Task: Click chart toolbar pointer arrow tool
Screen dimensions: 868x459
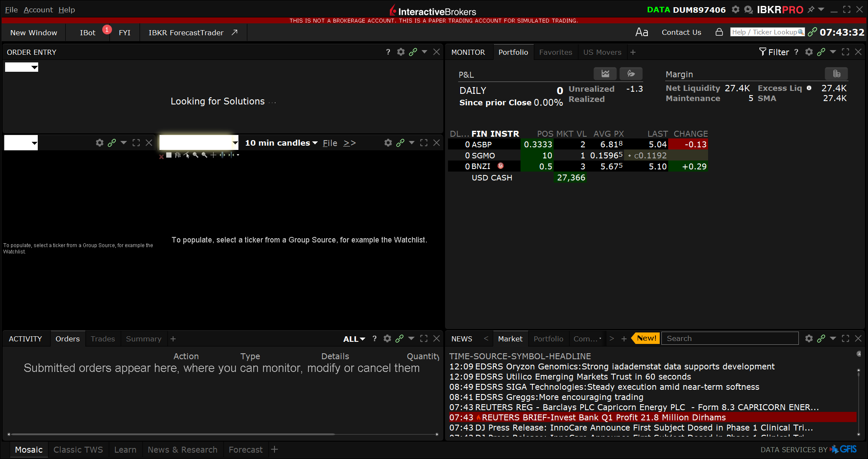Action: [186, 155]
